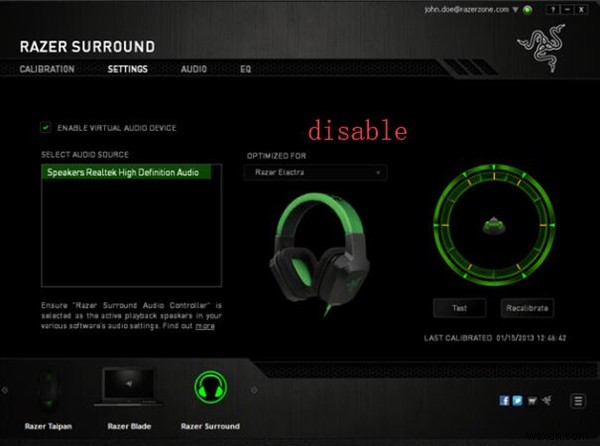Open the Twitter social icon
Image resolution: width=600 pixels, height=446 pixels.
(517, 400)
